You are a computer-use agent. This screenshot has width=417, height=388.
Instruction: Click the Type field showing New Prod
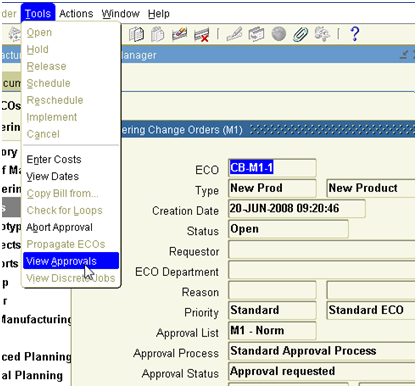[272, 188]
